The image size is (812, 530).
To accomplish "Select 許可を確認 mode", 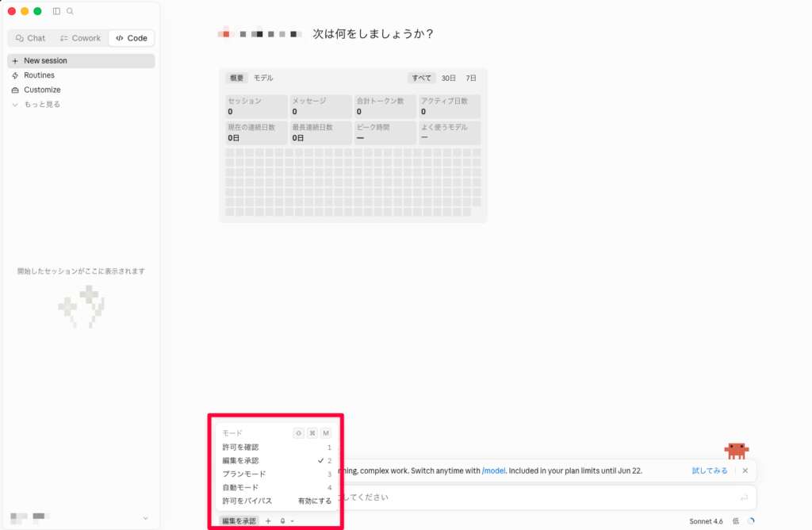I will point(277,447).
